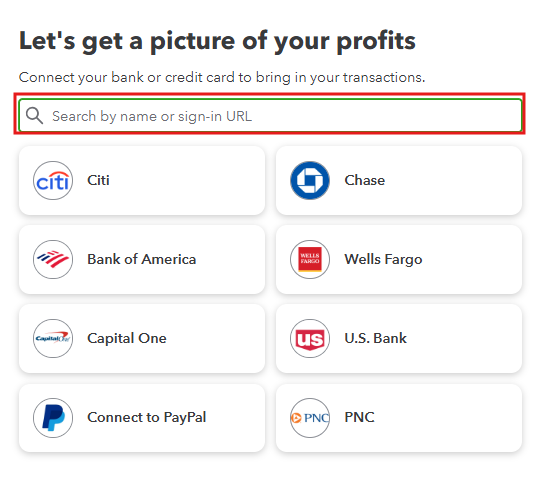The height and width of the screenshot is (480, 543).
Task: Click the Chase octagon logo
Action: [x=310, y=180]
